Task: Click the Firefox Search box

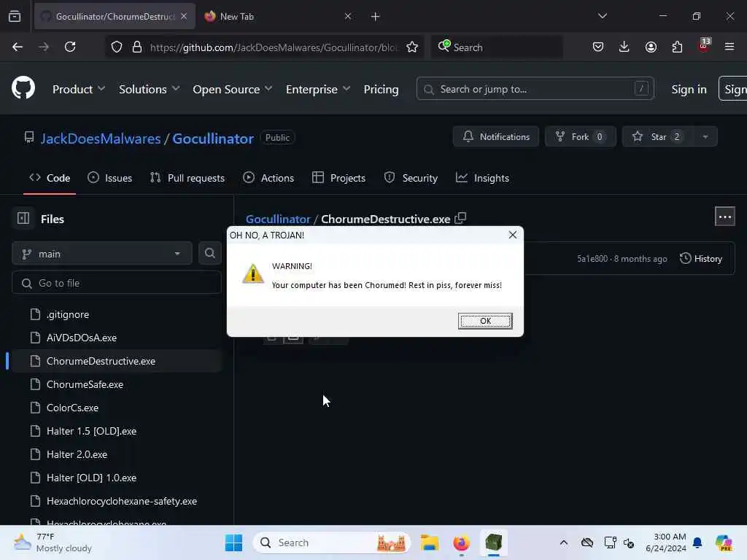Action: pyautogui.click(x=497, y=47)
